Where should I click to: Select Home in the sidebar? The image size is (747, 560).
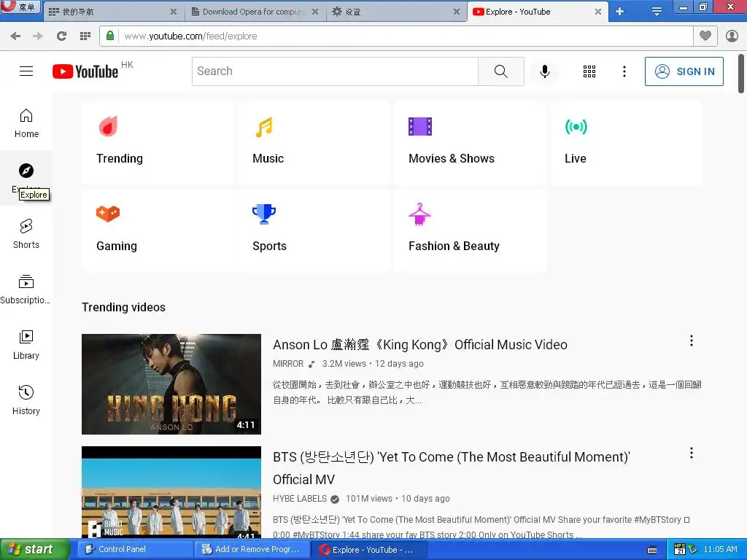pyautogui.click(x=26, y=123)
